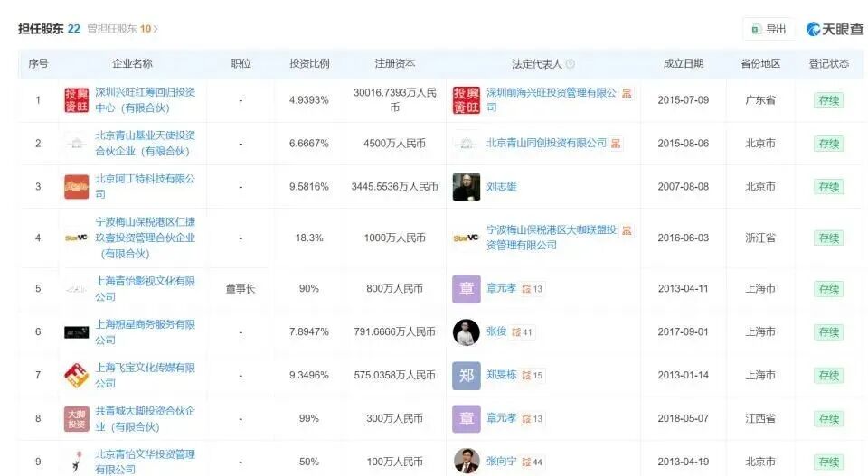Click the 注册资本 column header

[x=395, y=63]
